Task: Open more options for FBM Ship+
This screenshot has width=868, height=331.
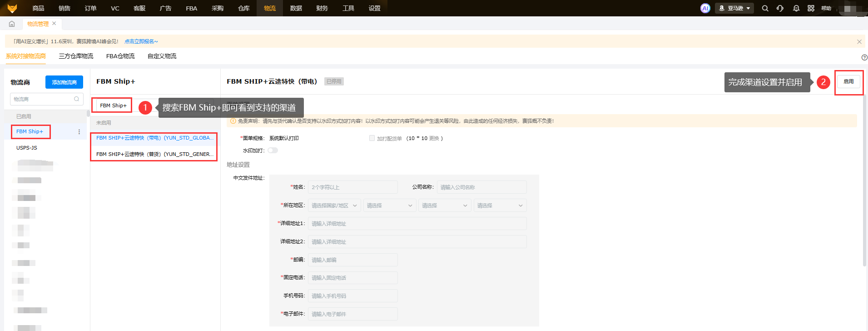Action: [79, 132]
